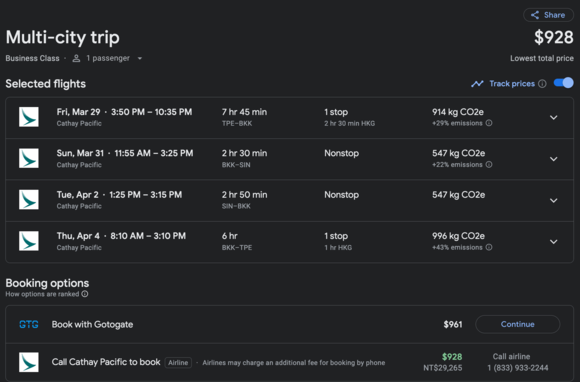Click the share arrow icon
This screenshot has width=580, height=382.
535,15
